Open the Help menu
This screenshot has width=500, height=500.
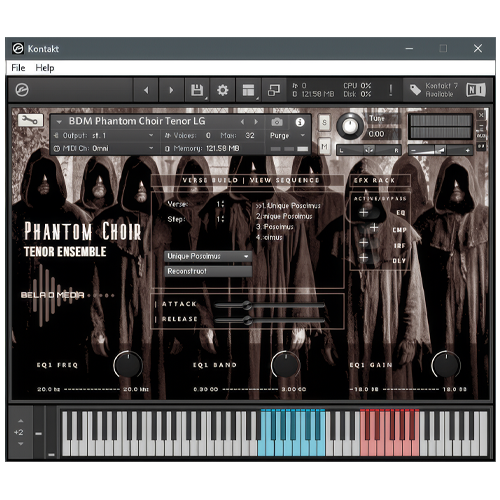coord(45,68)
